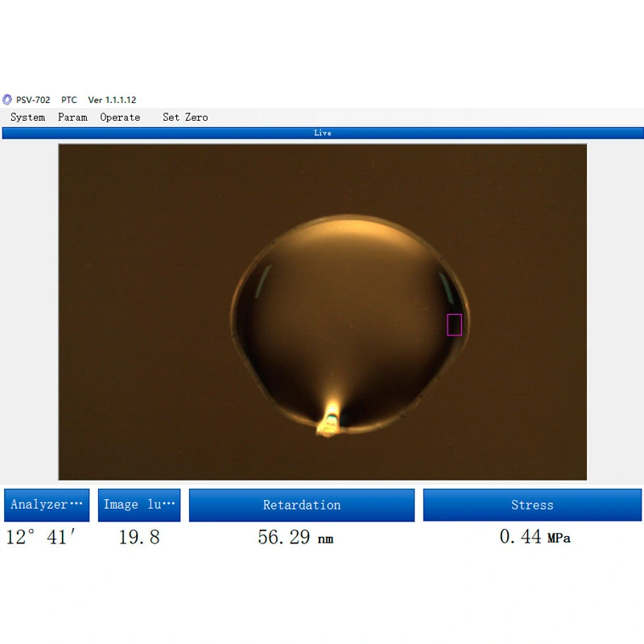
Task: Click the Analyzer panel button
Action: [46, 505]
